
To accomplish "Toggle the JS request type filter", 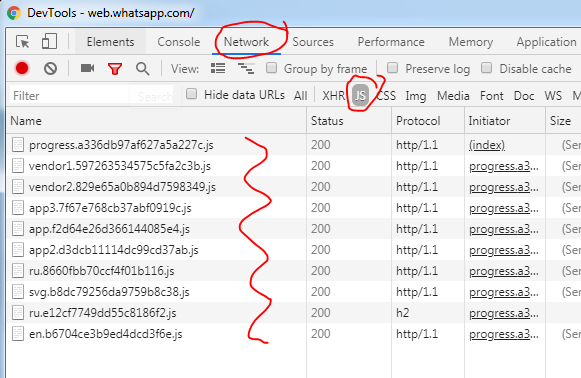I will click(x=361, y=96).
